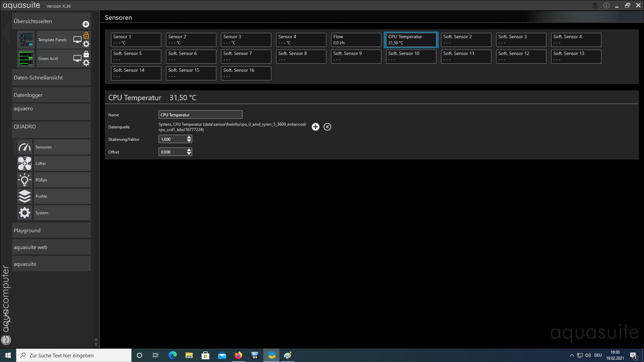The width and height of the screenshot is (644, 362).
Task: Open the System gear icon
Action: click(24, 213)
